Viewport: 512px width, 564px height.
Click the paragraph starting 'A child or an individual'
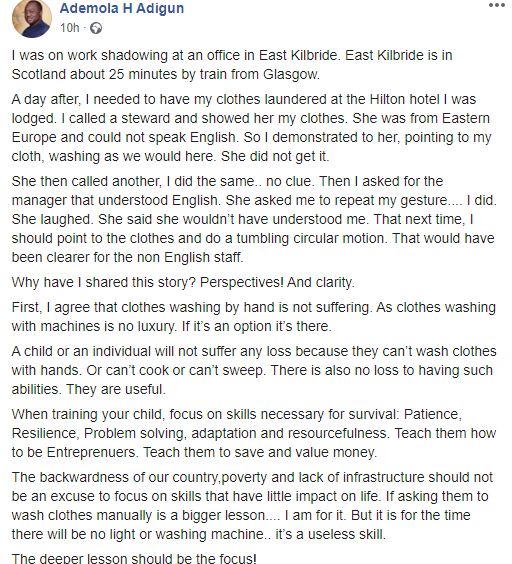(x=254, y=370)
